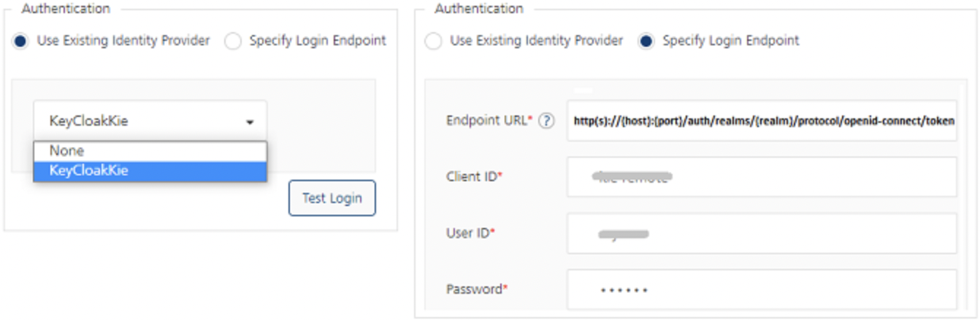Click the KeyCloakKie dropdown arrow

click(x=250, y=122)
